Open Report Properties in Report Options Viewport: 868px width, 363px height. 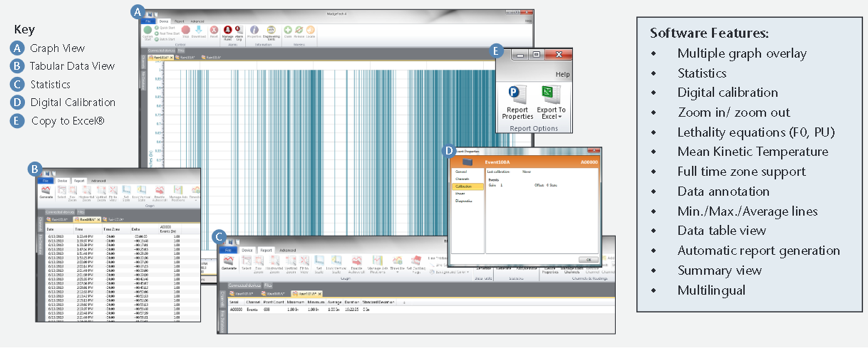click(x=517, y=102)
